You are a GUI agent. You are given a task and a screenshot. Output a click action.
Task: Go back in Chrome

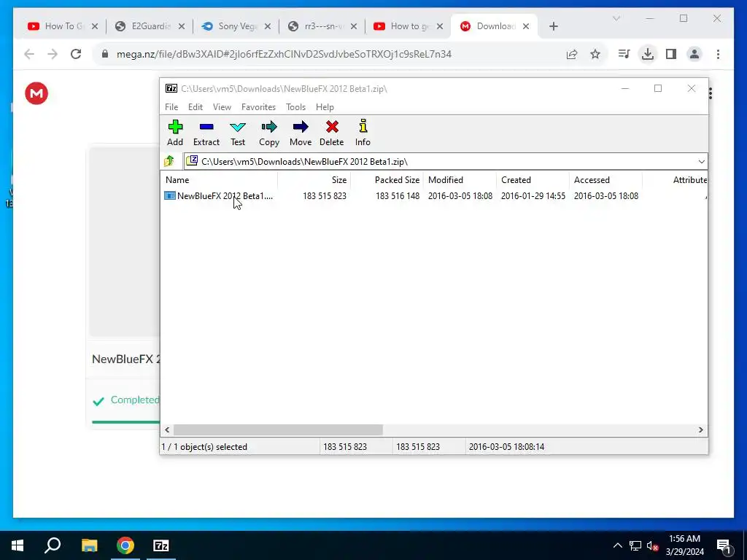tap(29, 54)
